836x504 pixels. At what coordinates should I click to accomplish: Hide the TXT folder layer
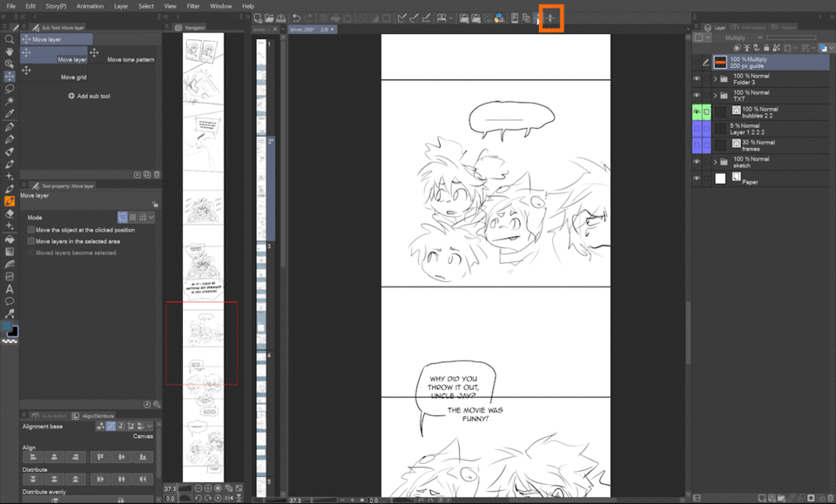click(697, 96)
